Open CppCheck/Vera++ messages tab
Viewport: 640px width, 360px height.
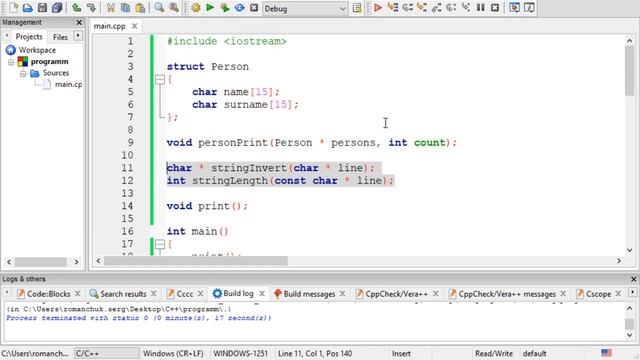coord(507,294)
